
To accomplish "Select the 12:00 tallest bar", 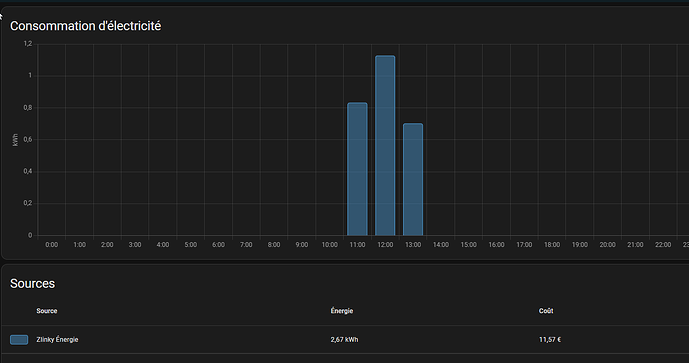I will (385, 145).
